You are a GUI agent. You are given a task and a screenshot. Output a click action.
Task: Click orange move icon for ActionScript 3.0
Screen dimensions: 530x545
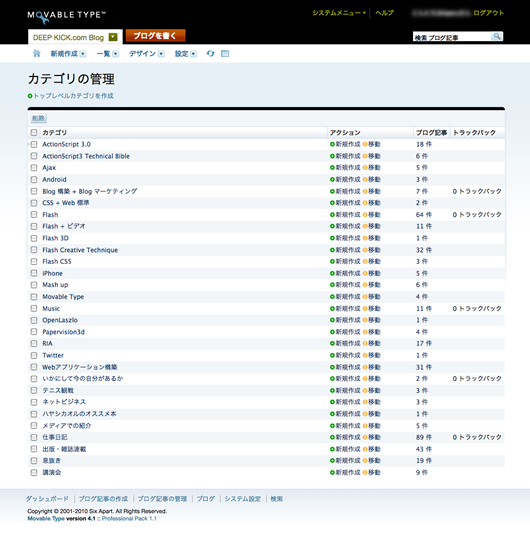coord(365,144)
